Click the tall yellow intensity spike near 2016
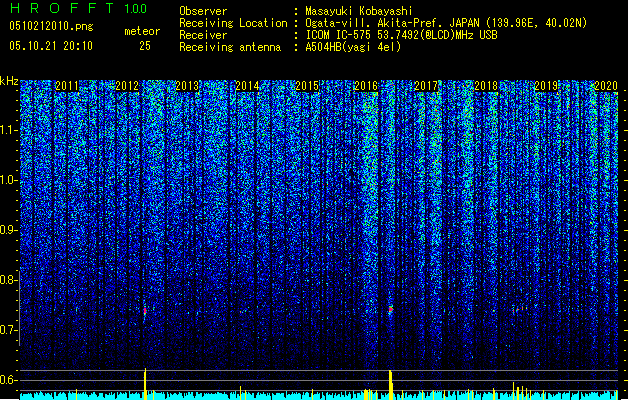Viewport: 629px width, 400px height. (x=391, y=385)
